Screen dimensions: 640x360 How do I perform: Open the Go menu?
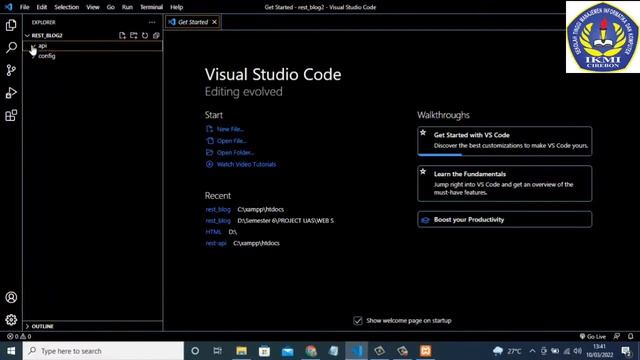(110, 7)
